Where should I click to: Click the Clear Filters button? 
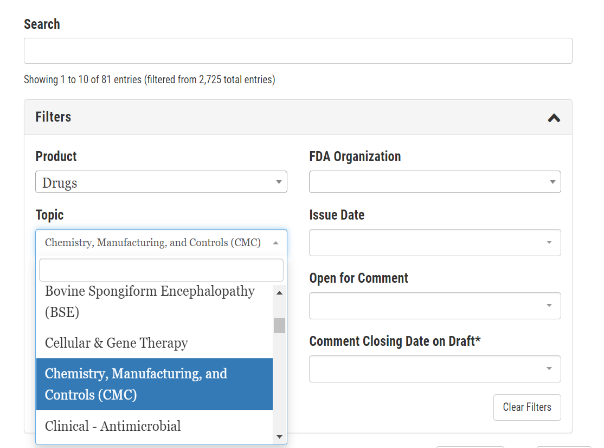(x=527, y=407)
